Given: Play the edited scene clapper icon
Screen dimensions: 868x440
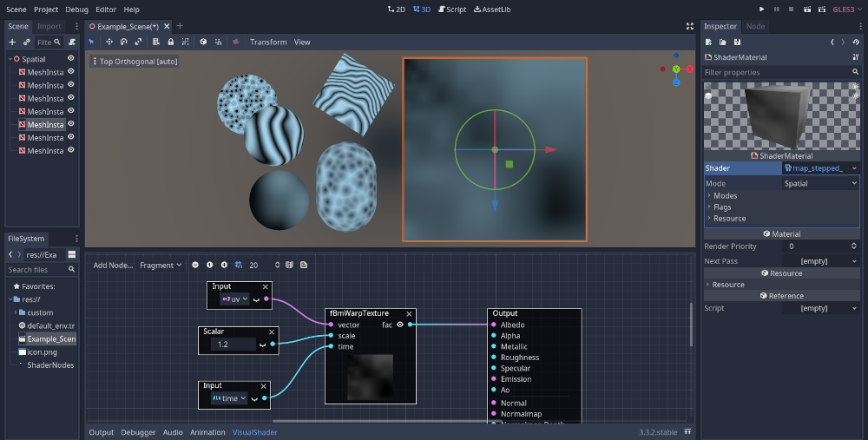Looking at the screenshot, I should [807, 10].
